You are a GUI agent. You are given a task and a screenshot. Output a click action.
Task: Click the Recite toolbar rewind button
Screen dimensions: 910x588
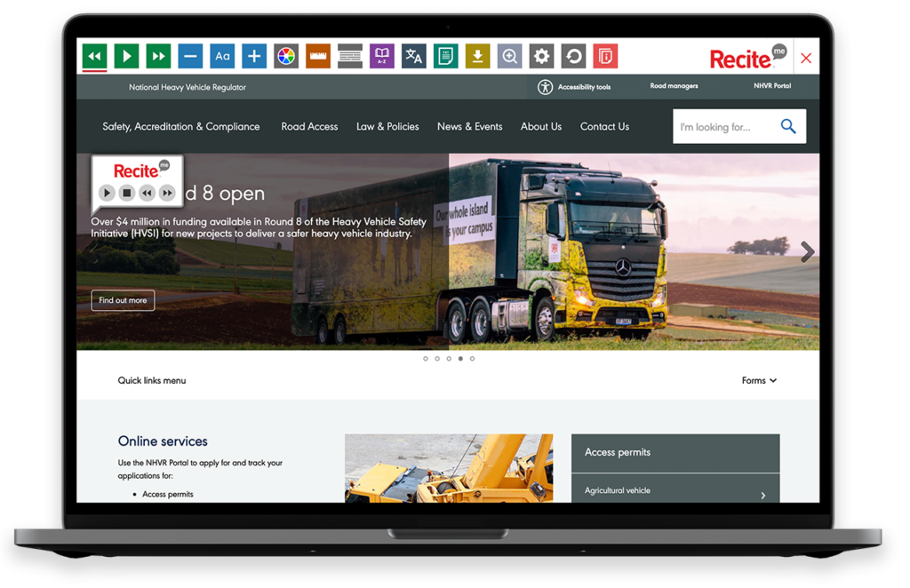point(94,56)
